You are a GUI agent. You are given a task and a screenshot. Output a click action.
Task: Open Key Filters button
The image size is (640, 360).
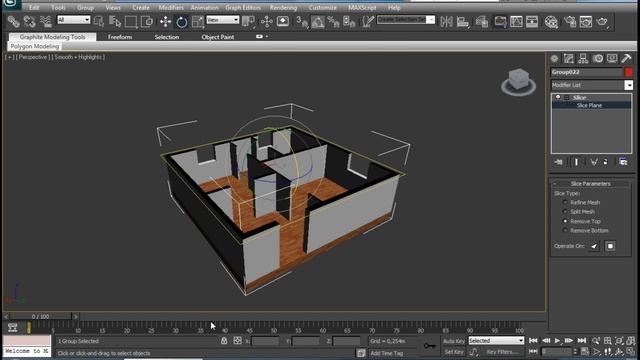click(502, 351)
